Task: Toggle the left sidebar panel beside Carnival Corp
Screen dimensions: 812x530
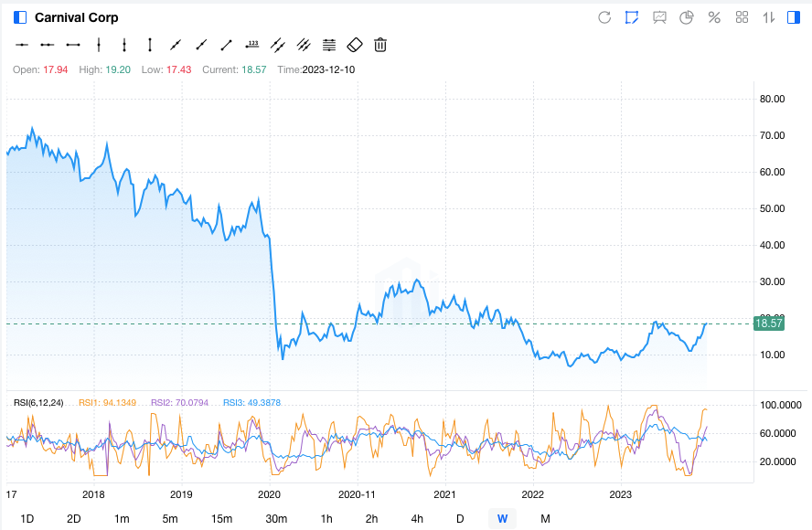Action: (20, 17)
